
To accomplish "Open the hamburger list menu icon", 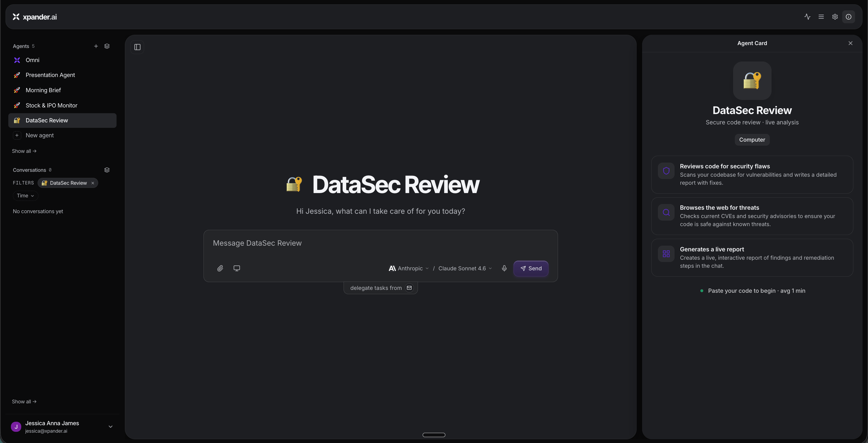I will (x=821, y=17).
